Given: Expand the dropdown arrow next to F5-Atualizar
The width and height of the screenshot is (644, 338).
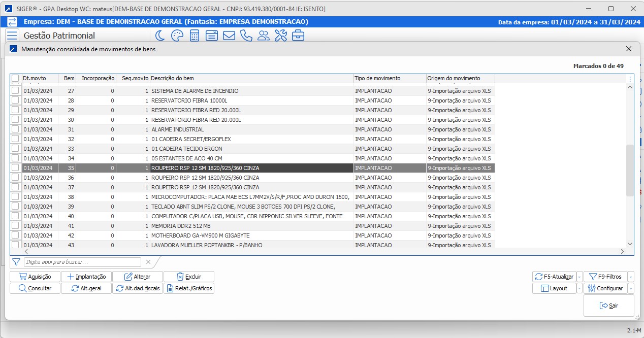Looking at the screenshot, I should (x=579, y=277).
